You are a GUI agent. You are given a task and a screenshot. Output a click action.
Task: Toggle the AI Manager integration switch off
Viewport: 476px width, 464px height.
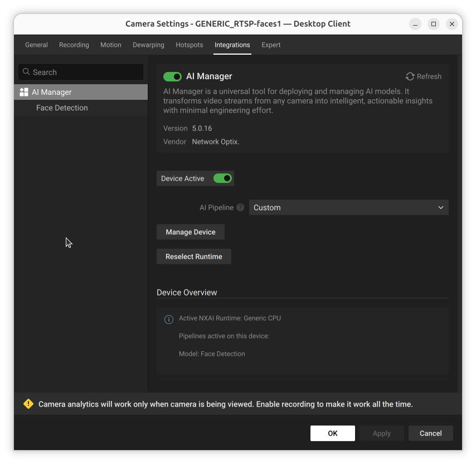(x=172, y=76)
